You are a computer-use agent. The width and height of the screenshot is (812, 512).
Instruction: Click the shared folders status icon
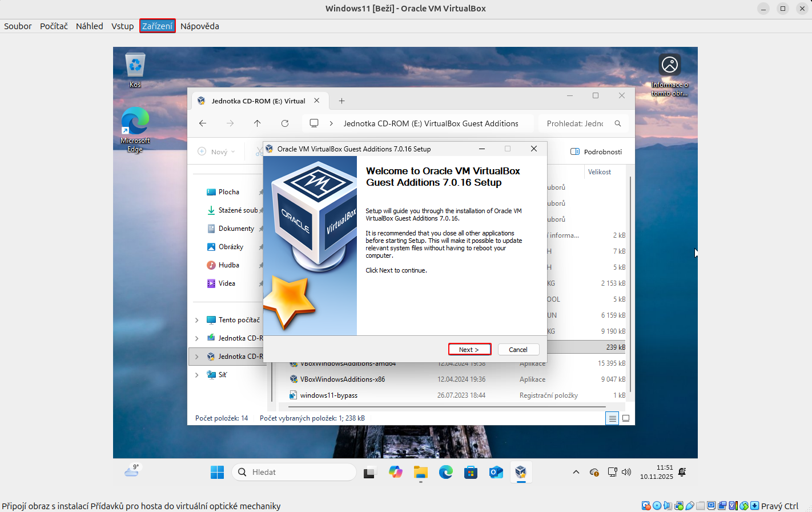699,506
